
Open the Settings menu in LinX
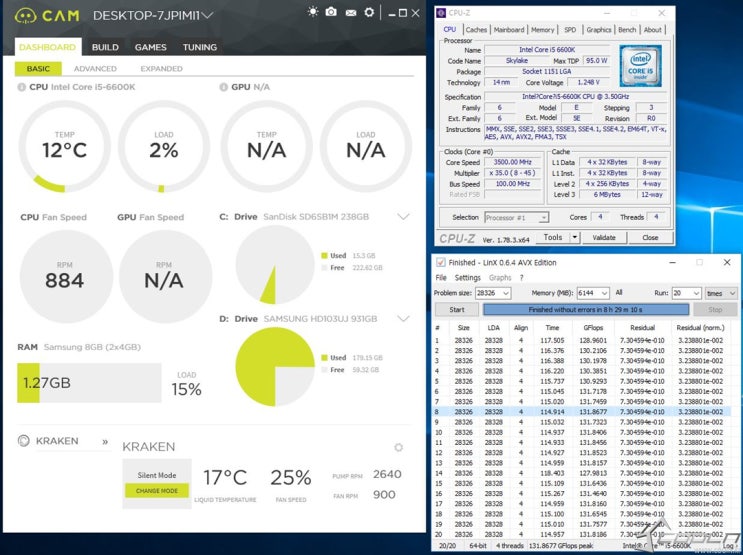[467, 278]
